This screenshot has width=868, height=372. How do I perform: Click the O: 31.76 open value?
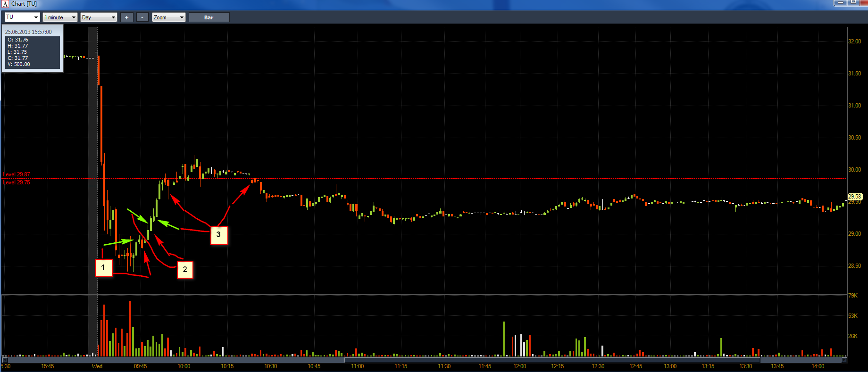point(18,40)
